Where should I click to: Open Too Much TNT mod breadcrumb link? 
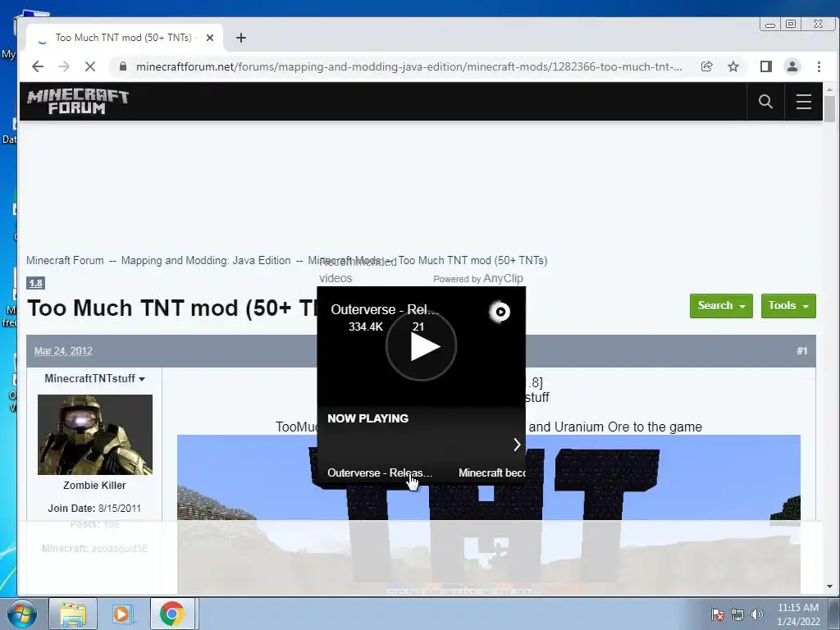(x=472, y=260)
